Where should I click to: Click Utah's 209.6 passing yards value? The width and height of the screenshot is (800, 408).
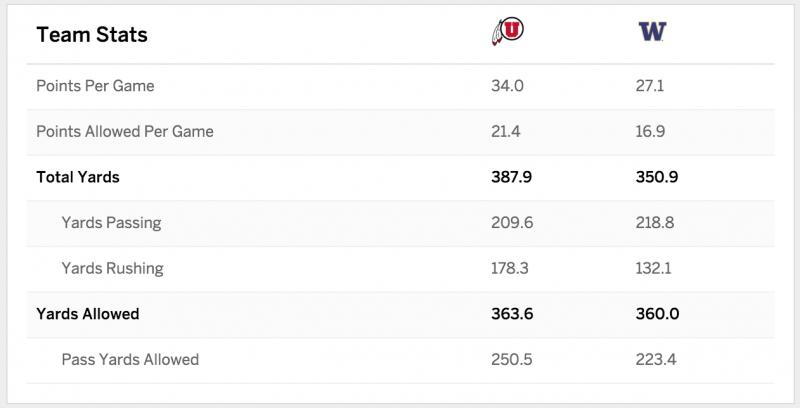click(x=512, y=223)
